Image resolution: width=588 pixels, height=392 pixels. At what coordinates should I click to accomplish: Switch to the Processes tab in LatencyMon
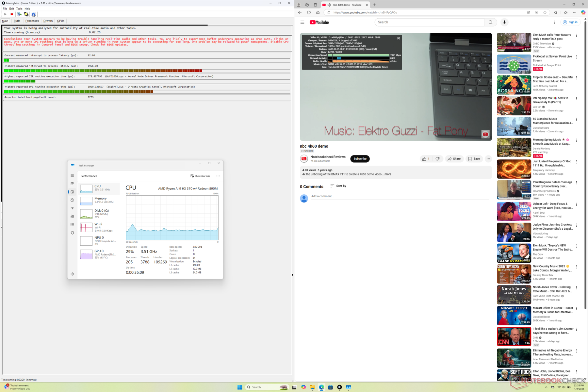(x=32, y=21)
